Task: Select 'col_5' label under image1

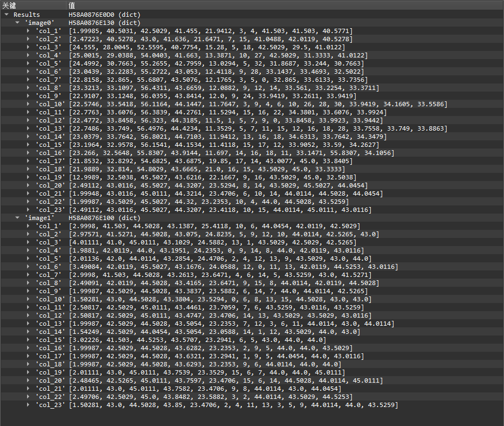Action: pyautogui.click(x=48, y=259)
